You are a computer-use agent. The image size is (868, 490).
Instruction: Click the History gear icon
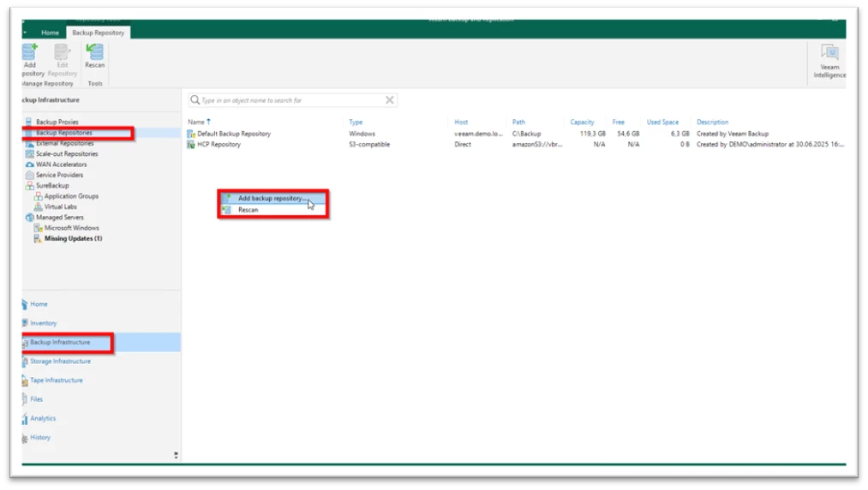(x=25, y=438)
